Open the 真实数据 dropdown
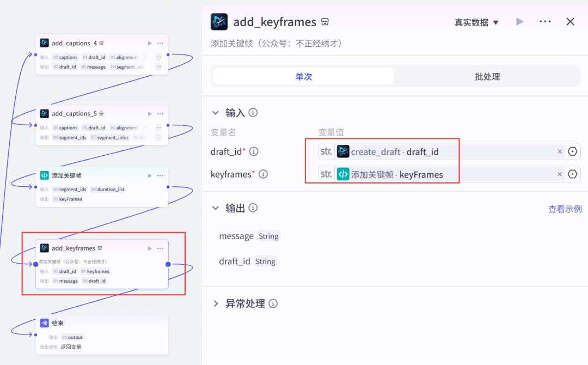 click(x=476, y=22)
